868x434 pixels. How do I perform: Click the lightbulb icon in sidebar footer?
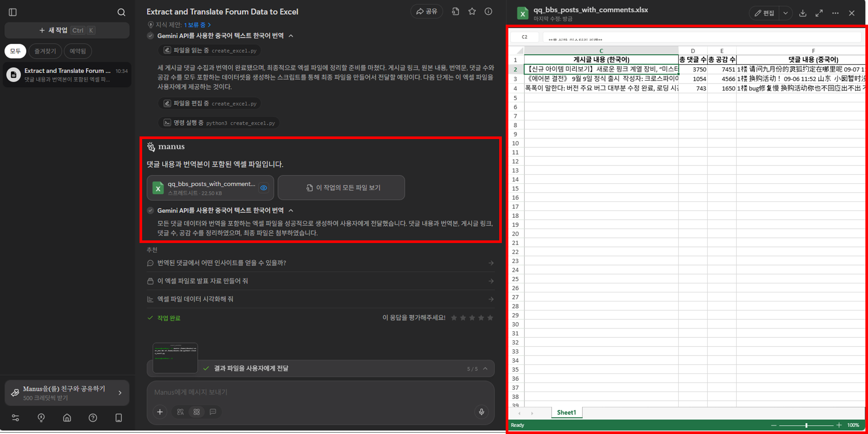coord(41,418)
